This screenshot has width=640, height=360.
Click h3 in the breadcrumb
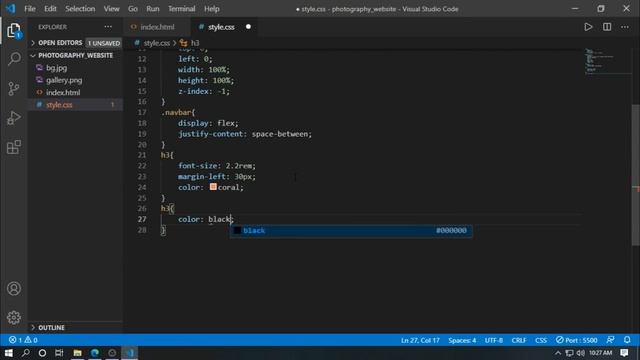pos(195,43)
